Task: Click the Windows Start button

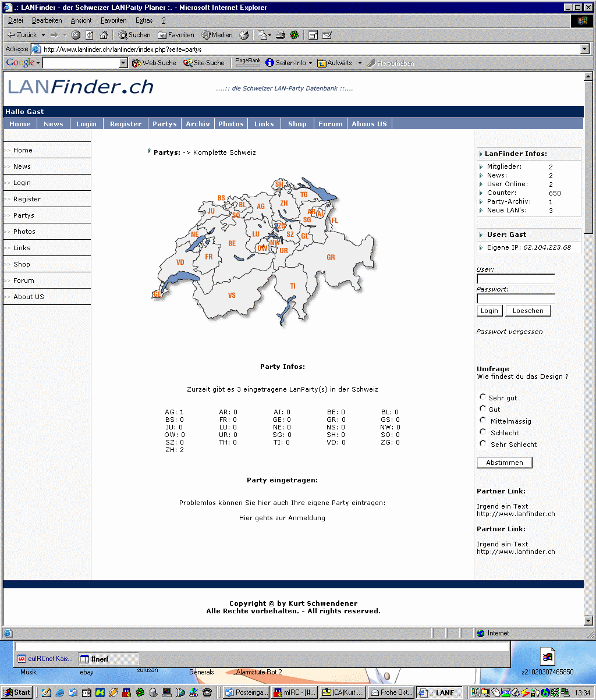Action: click(x=17, y=692)
